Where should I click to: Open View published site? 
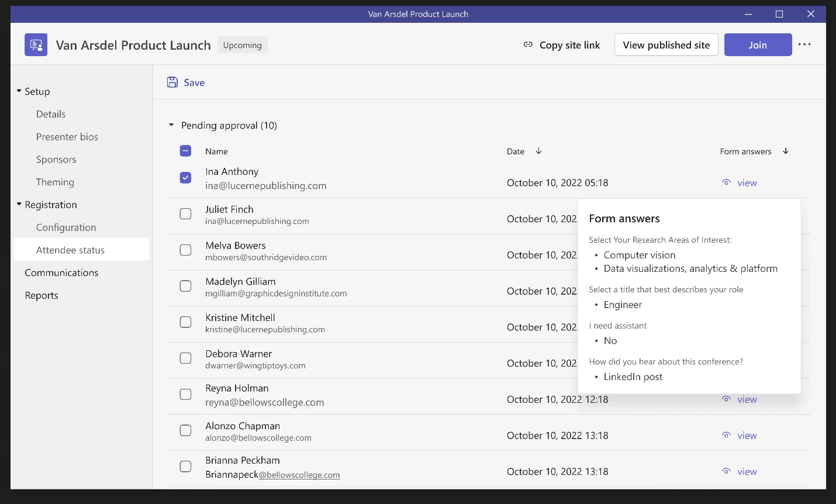[666, 44]
